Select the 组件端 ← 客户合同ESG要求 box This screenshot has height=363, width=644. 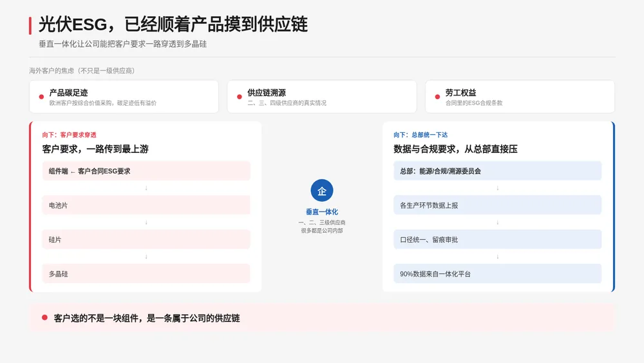coord(146,171)
